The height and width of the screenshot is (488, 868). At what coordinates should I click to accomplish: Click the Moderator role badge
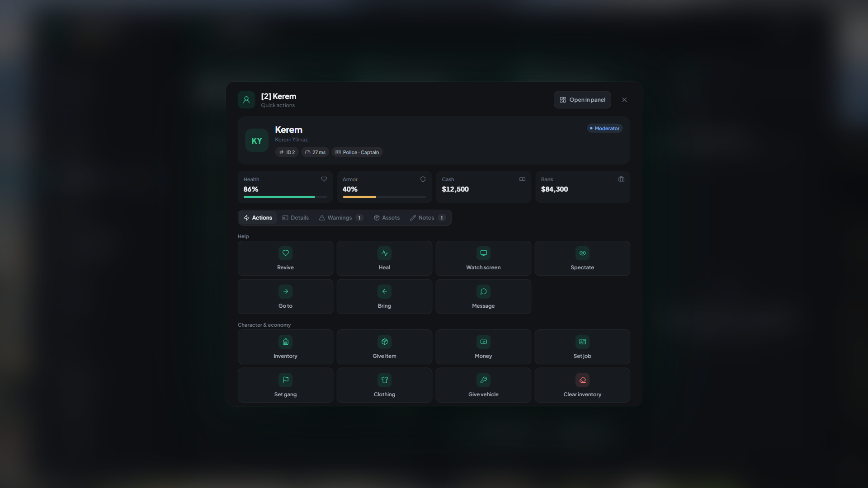(x=605, y=128)
